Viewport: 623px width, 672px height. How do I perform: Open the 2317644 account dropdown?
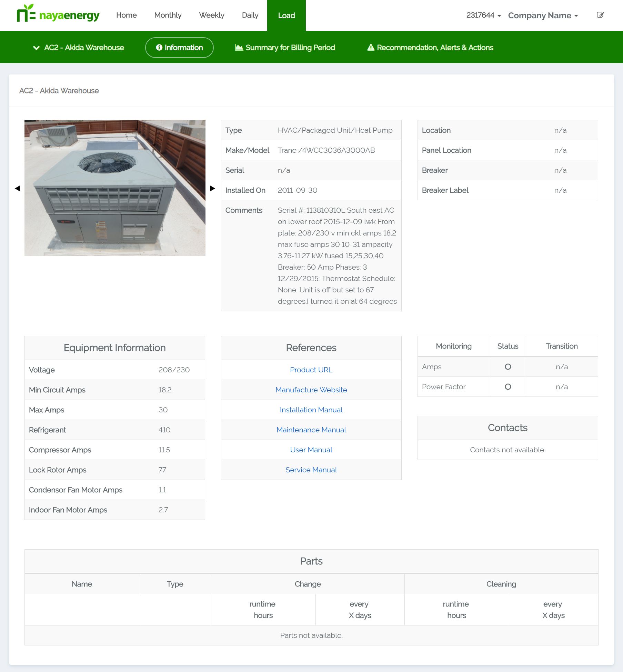(x=483, y=15)
